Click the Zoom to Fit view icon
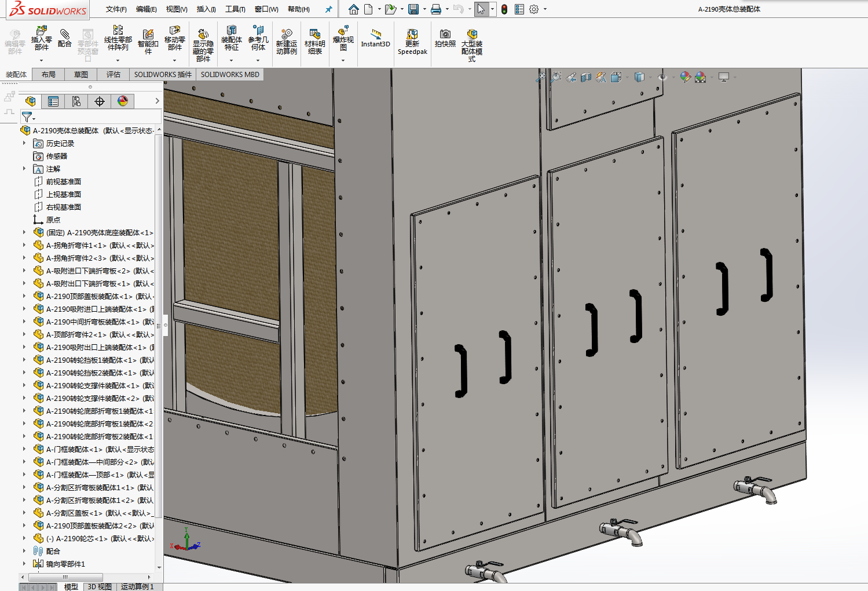The image size is (868, 591). [541, 77]
